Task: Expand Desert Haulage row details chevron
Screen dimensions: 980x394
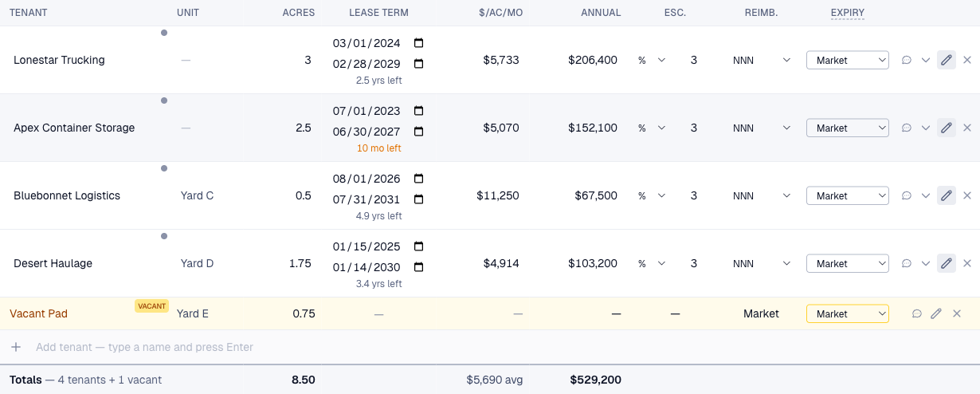Action: (926, 263)
